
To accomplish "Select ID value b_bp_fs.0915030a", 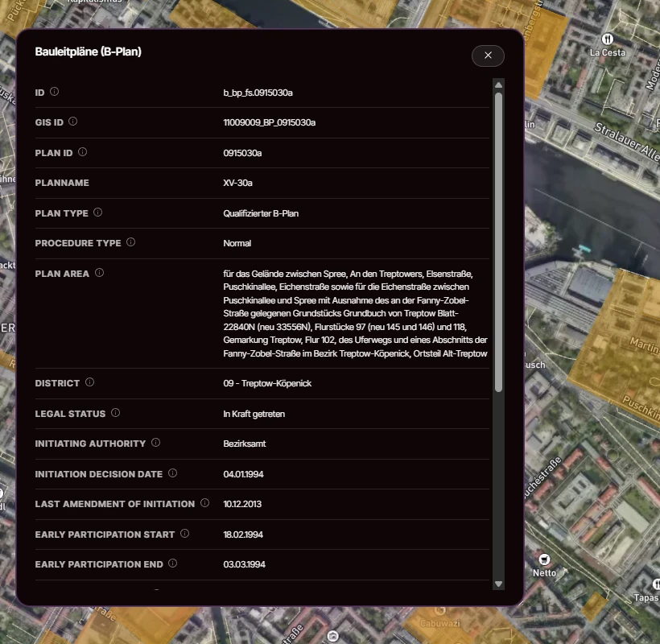I will [258, 93].
